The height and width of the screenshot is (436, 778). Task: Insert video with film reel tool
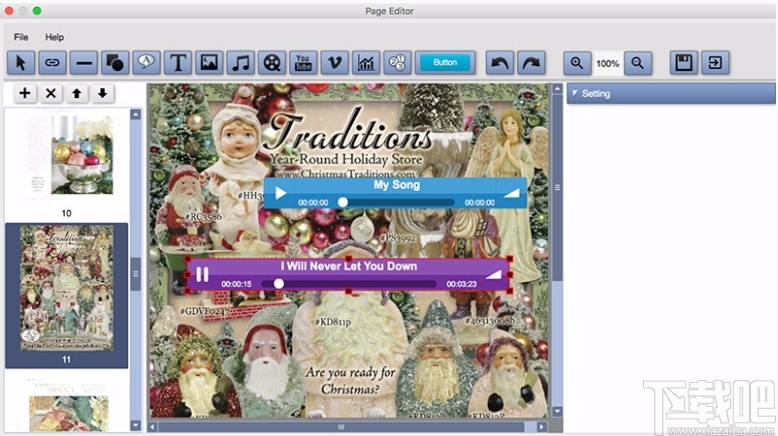tap(272, 63)
